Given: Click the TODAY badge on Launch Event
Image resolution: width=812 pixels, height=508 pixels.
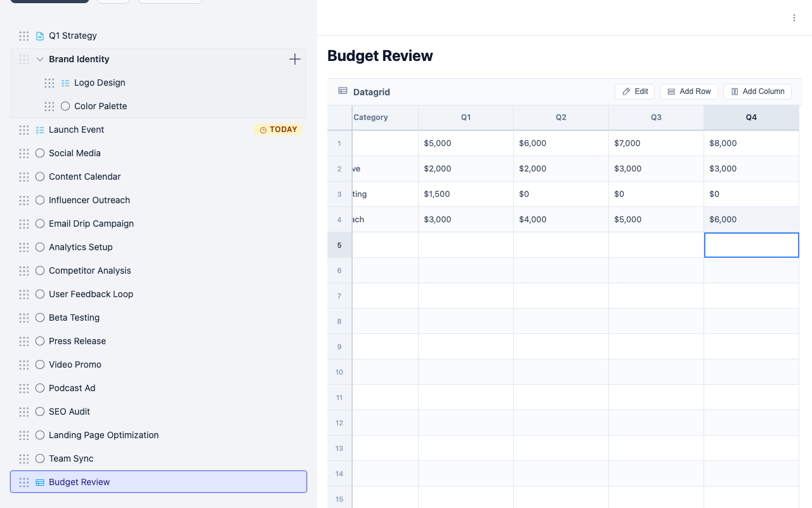Looking at the screenshot, I should pyautogui.click(x=278, y=130).
